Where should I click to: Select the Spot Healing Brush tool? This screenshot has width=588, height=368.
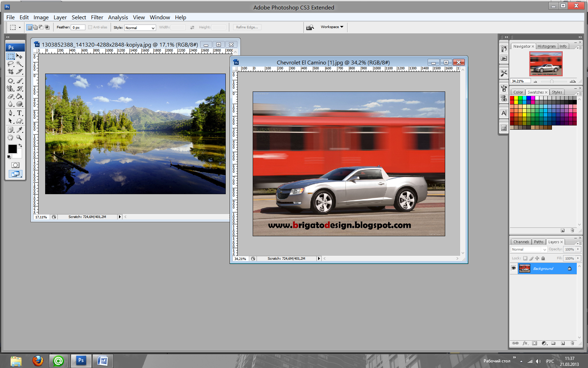point(11,81)
